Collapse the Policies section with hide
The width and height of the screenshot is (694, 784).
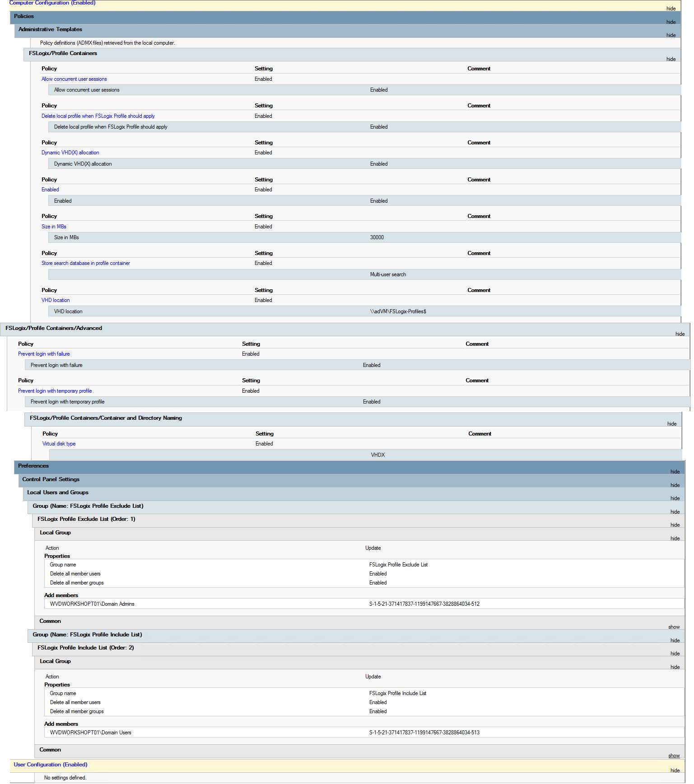tap(671, 22)
